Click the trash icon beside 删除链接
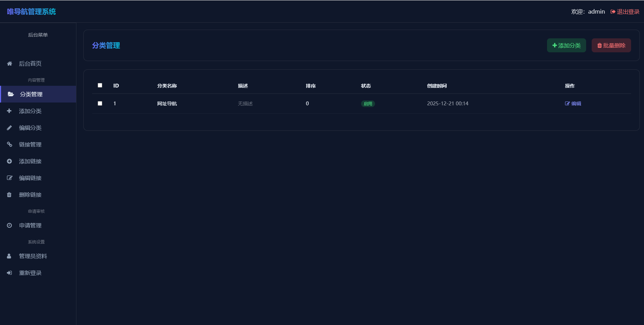This screenshot has height=325, width=644. pyautogui.click(x=9, y=195)
